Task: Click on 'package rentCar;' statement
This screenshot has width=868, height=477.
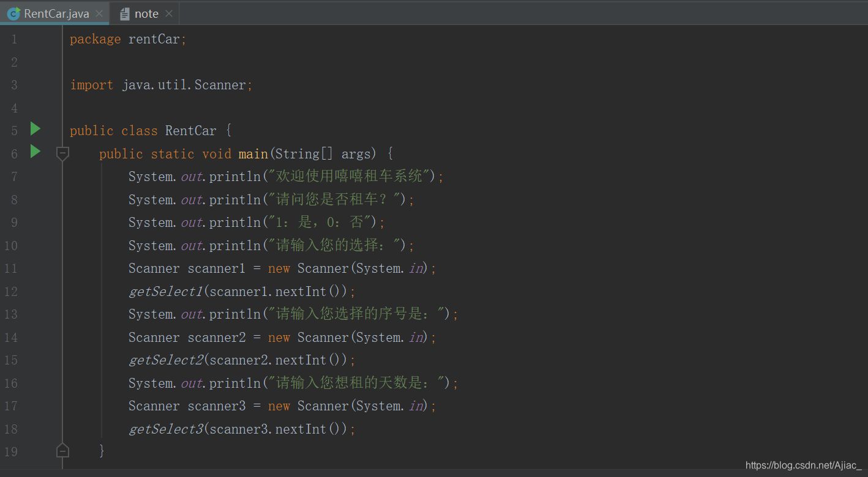Action: click(128, 39)
